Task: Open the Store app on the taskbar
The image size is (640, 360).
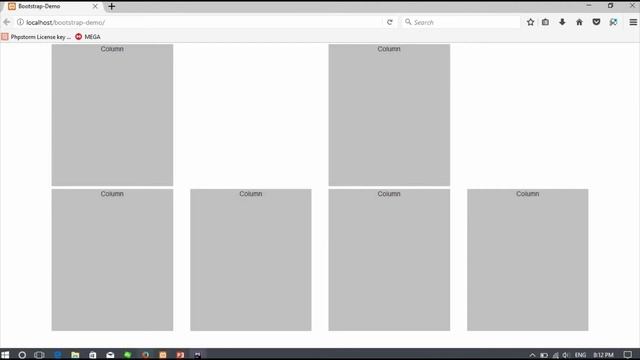Action: [93, 355]
